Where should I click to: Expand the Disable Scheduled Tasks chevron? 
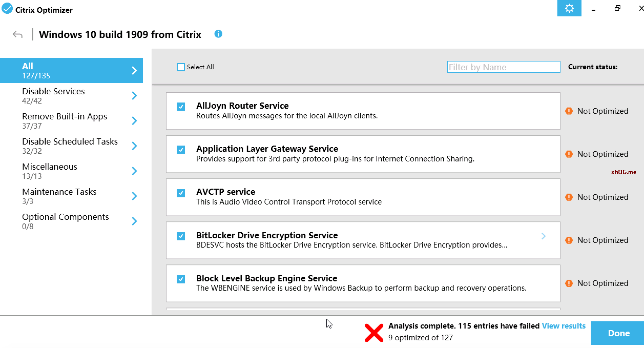click(x=134, y=146)
